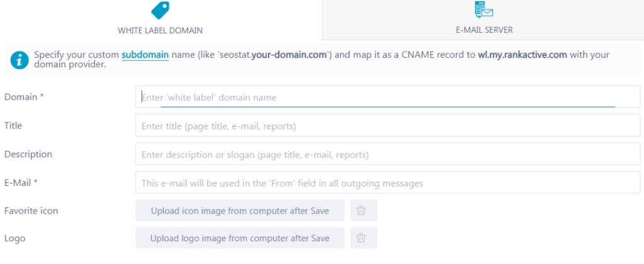
Task: Select the E-Mail 'From' address field
Action: (387, 182)
